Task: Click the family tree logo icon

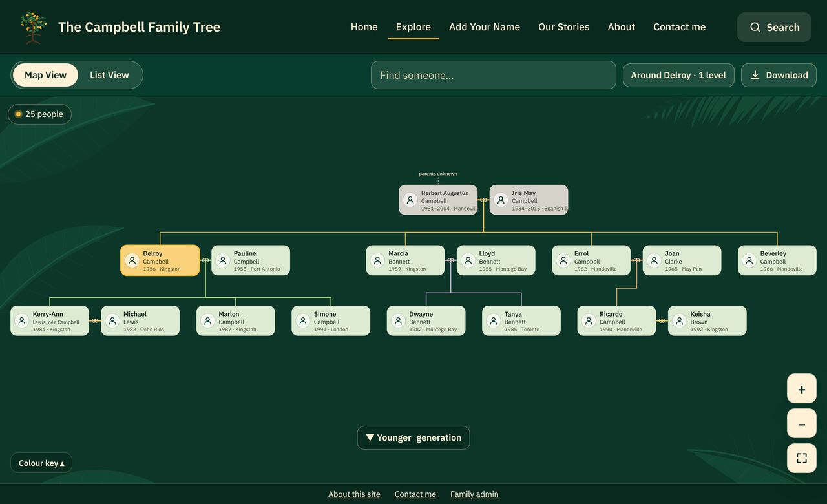Action: (34, 27)
